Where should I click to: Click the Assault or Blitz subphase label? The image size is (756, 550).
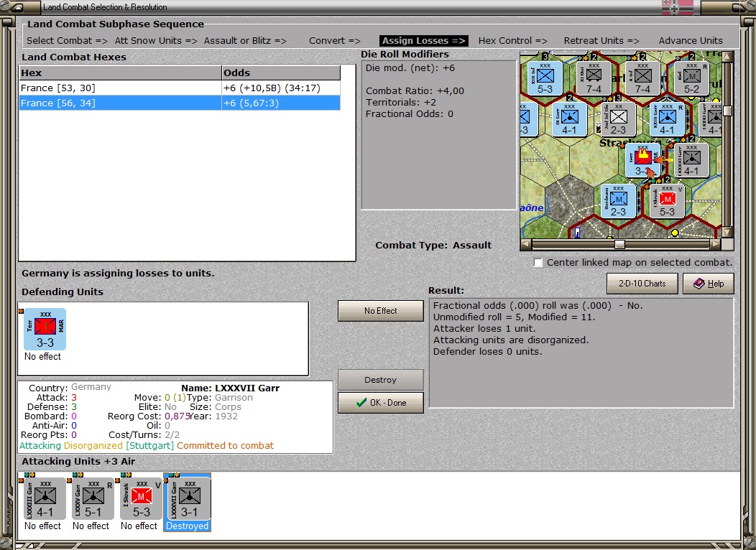[245, 41]
